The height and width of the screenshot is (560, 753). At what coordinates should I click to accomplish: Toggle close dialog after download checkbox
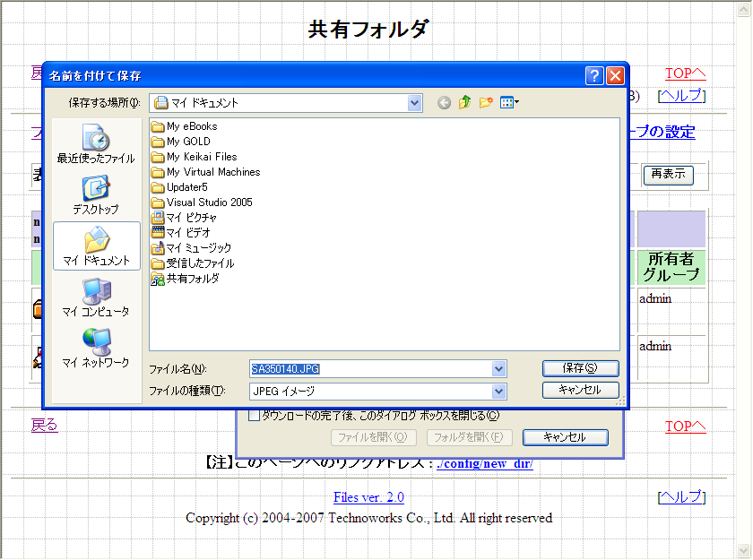254,415
